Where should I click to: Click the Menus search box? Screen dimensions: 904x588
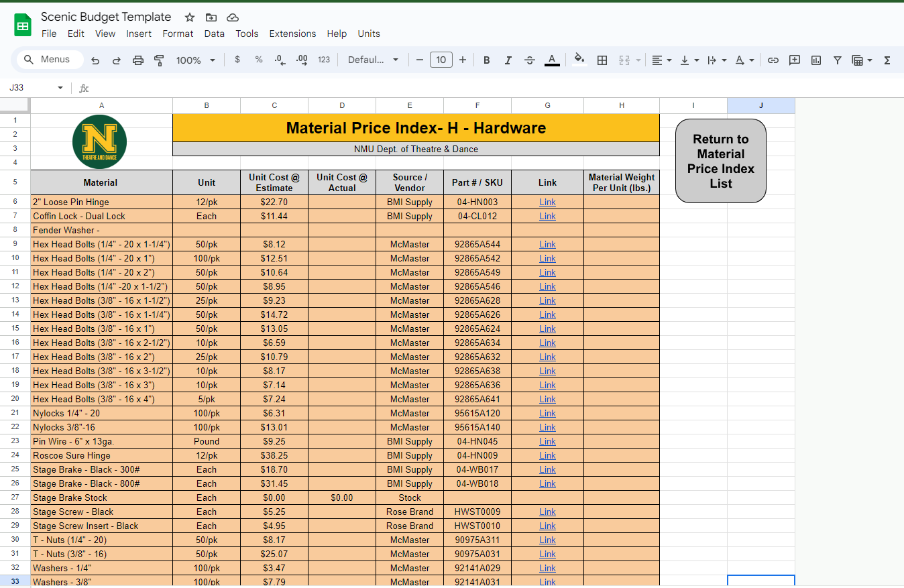(50, 60)
